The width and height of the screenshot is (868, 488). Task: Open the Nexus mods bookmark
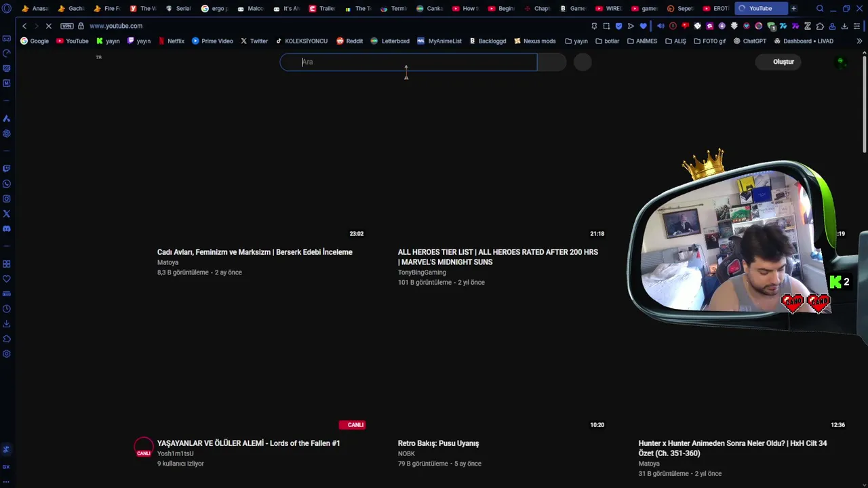(535, 41)
